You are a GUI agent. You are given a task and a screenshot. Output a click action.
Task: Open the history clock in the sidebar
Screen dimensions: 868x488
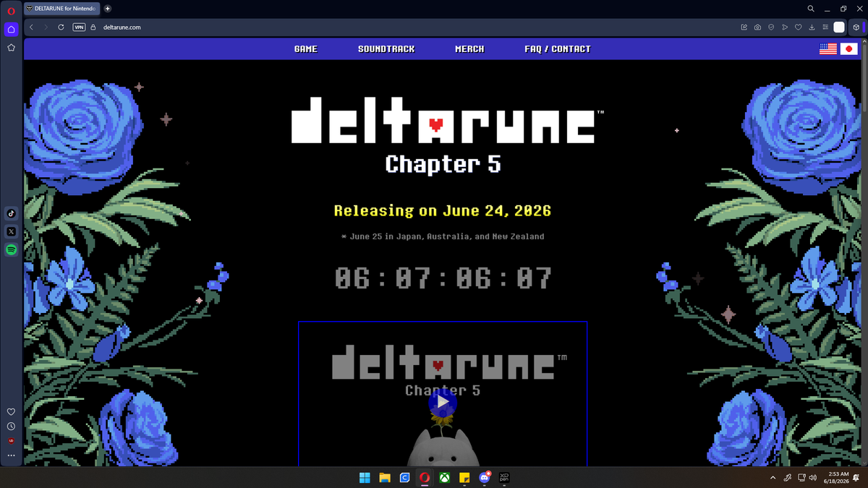[11, 427]
